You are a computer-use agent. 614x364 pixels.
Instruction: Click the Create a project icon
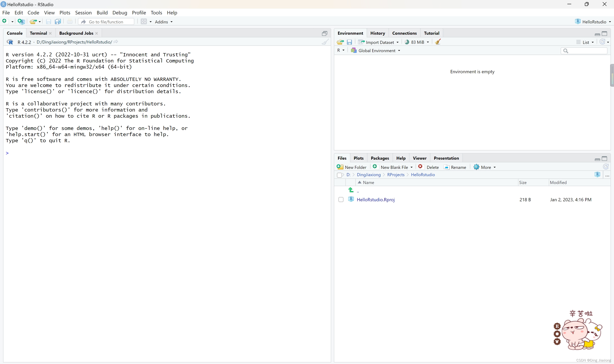(21, 22)
